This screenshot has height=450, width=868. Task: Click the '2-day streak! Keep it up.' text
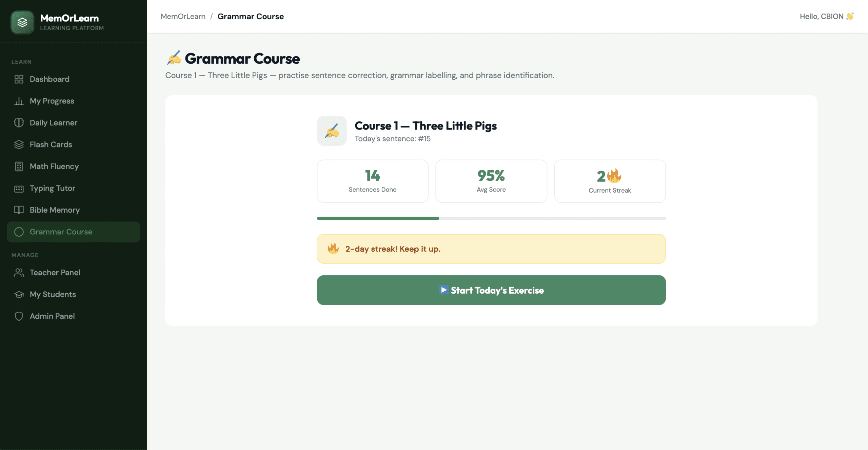tap(393, 249)
